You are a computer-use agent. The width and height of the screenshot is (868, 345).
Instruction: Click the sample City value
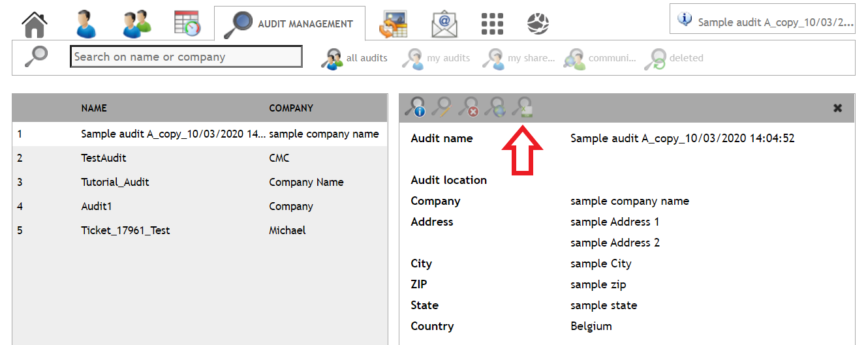(x=601, y=263)
